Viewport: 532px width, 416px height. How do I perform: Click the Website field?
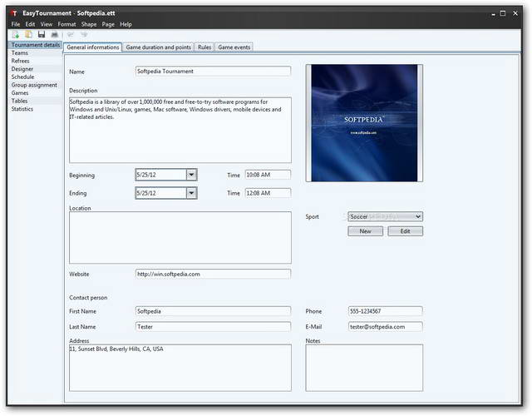(213, 274)
